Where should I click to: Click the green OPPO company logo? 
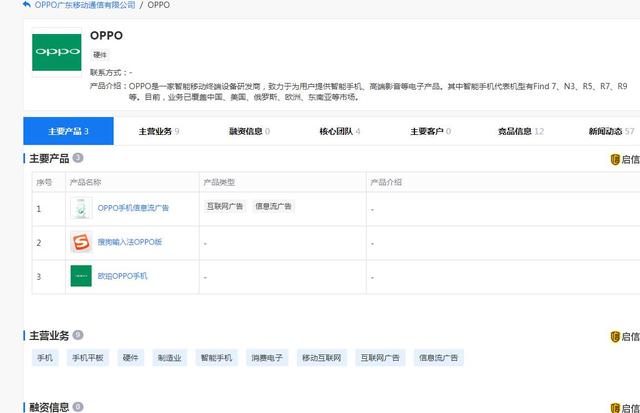(57, 49)
